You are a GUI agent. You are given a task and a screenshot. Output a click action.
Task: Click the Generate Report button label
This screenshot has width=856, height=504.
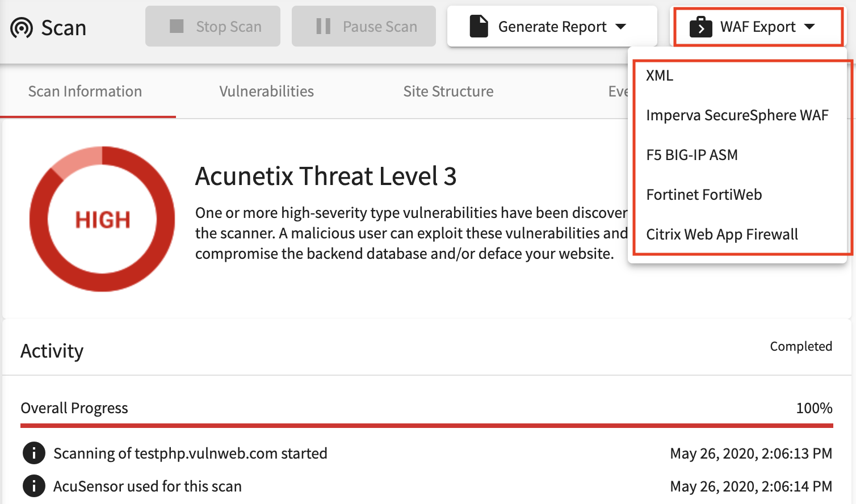coord(552,27)
